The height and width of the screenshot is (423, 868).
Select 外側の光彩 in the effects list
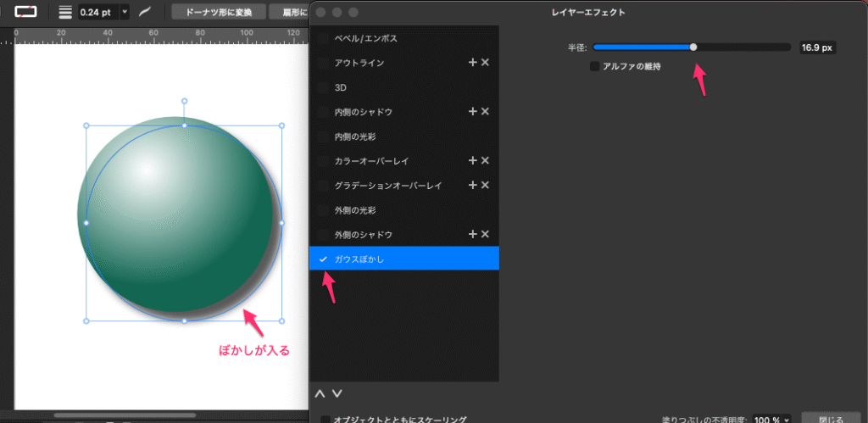tap(355, 209)
